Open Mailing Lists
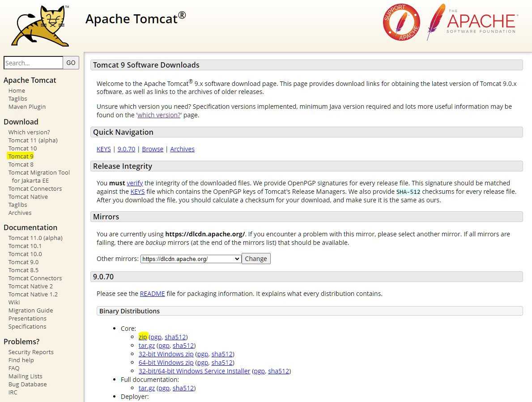 pyautogui.click(x=25, y=376)
